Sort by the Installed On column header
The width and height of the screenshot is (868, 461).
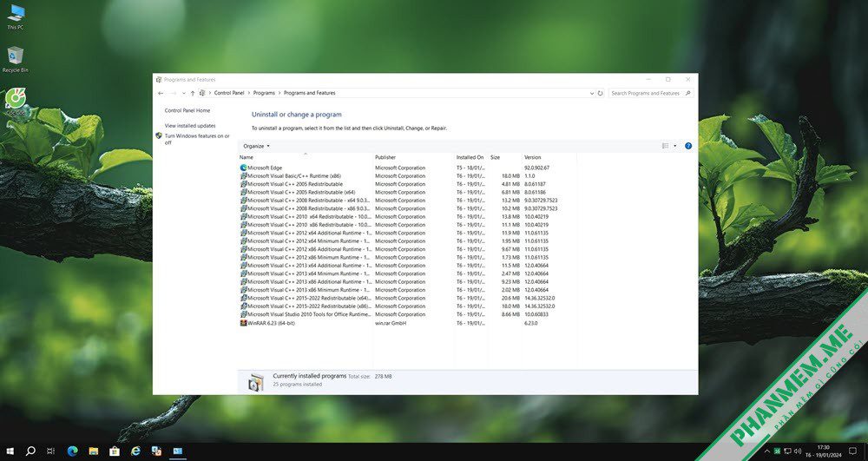click(x=470, y=157)
